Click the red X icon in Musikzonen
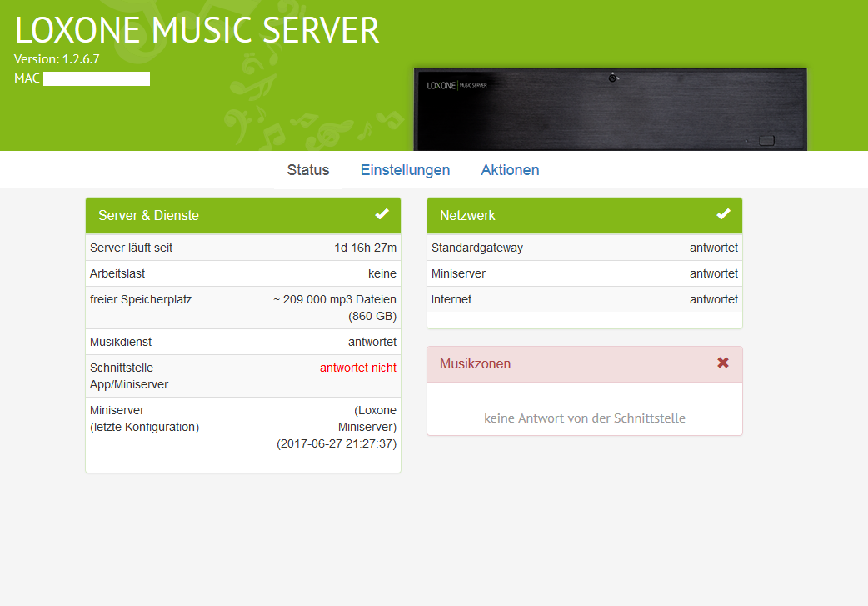 pos(723,363)
